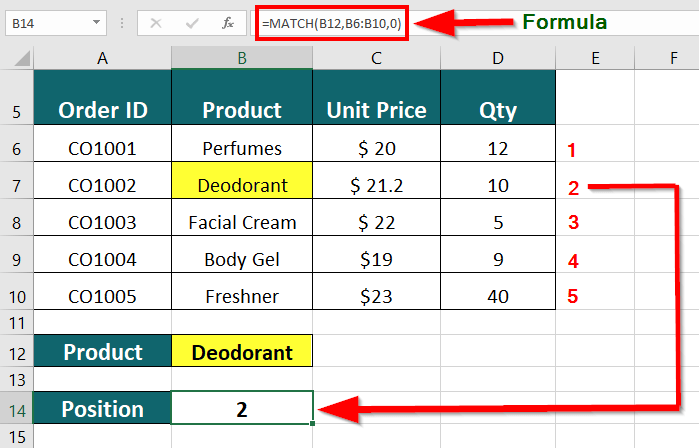Click the Order ID header cell

click(102, 110)
